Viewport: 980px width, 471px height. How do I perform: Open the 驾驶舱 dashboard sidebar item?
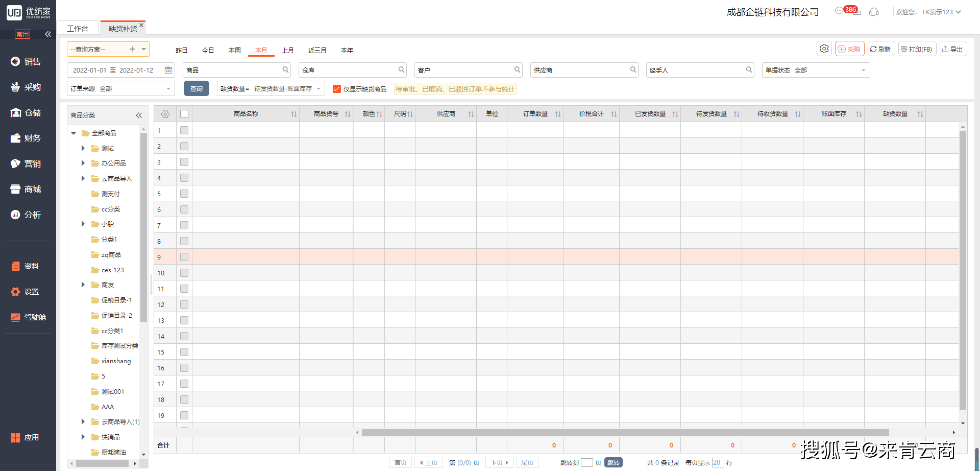point(29,317)
